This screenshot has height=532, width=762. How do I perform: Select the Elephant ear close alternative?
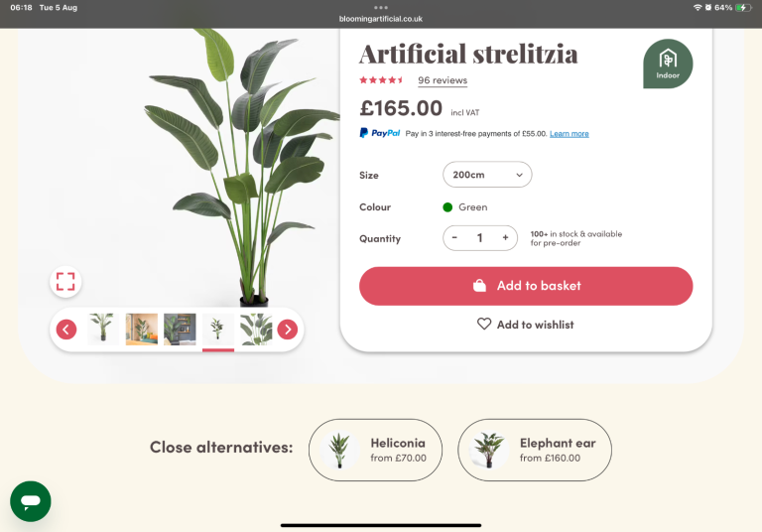point(535,450)
